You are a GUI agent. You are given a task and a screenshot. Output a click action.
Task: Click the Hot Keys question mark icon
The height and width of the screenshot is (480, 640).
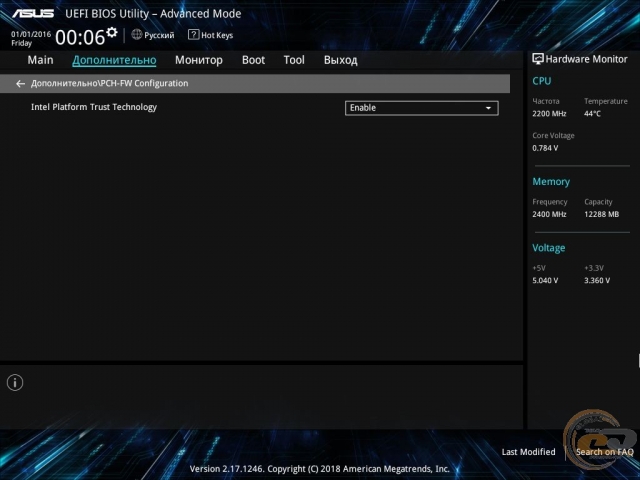(x=193, y=35)
